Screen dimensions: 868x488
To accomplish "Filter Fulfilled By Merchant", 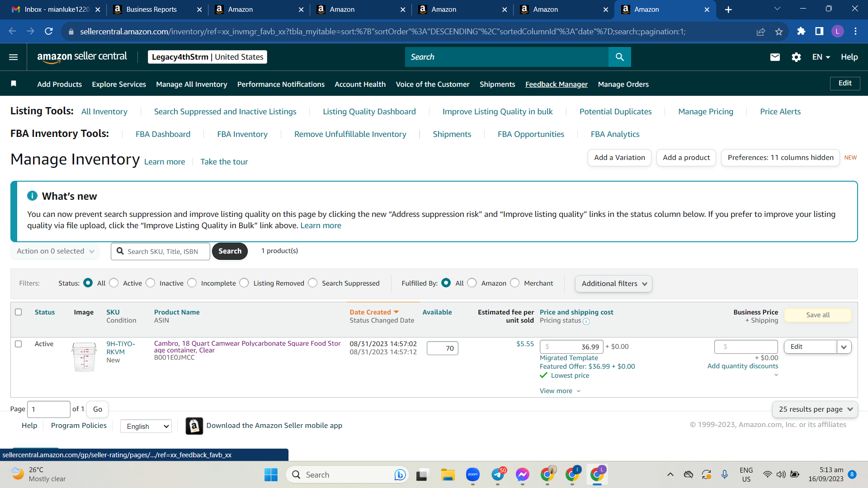I will point(515,283).
